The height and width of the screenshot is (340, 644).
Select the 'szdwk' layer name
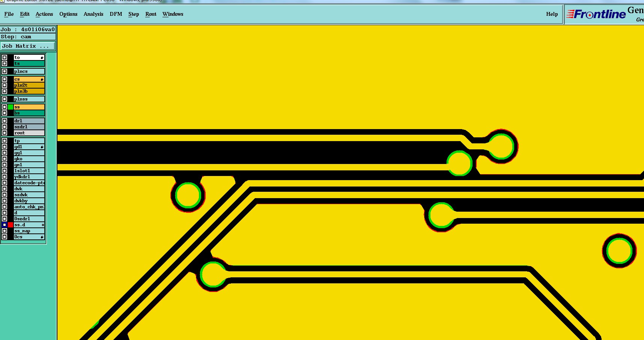tap(29, 195)
